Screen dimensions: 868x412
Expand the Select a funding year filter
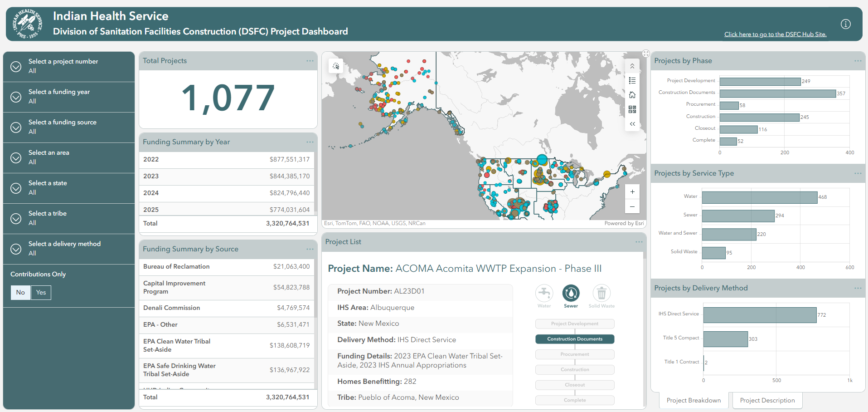click(x=16, y=97)
